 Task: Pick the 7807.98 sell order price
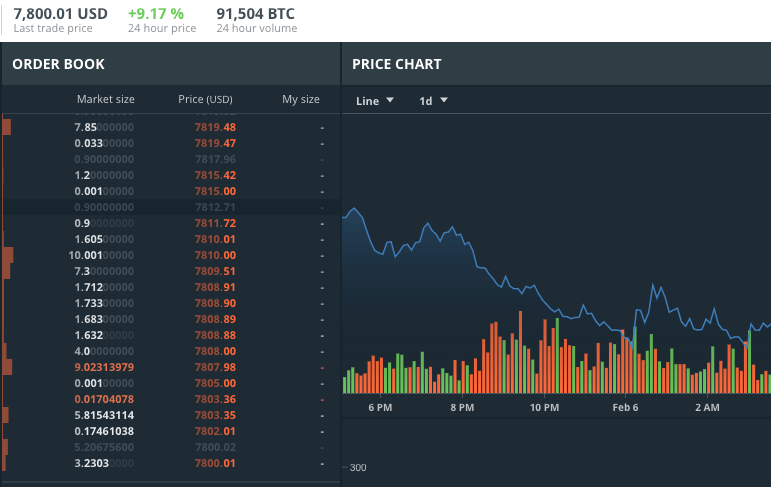point(215,367)
